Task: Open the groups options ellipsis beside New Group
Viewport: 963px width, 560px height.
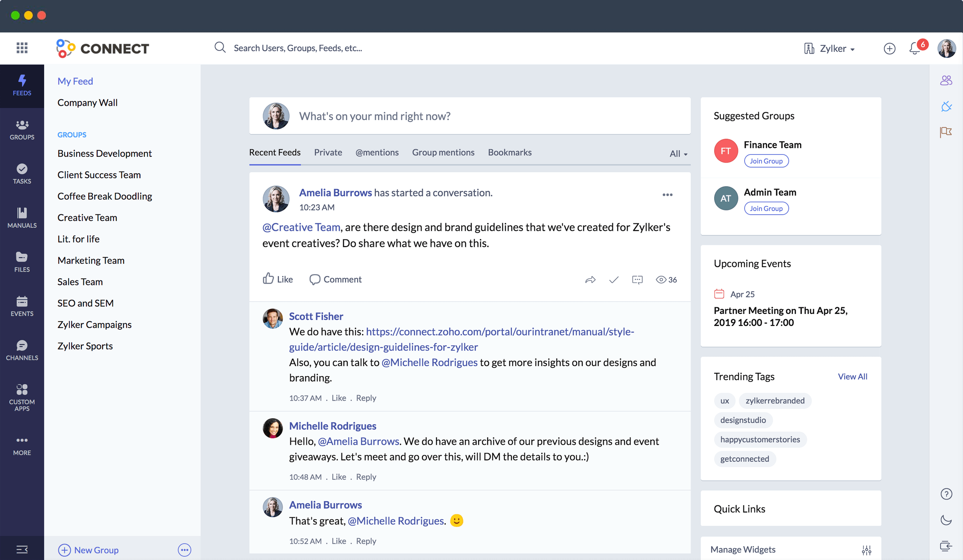Action: point(185,550)
